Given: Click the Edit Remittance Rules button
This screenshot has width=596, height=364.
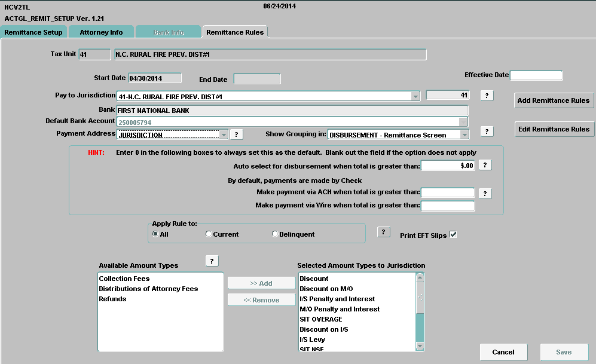Looking at the screenshot, I should pos(554,129).
